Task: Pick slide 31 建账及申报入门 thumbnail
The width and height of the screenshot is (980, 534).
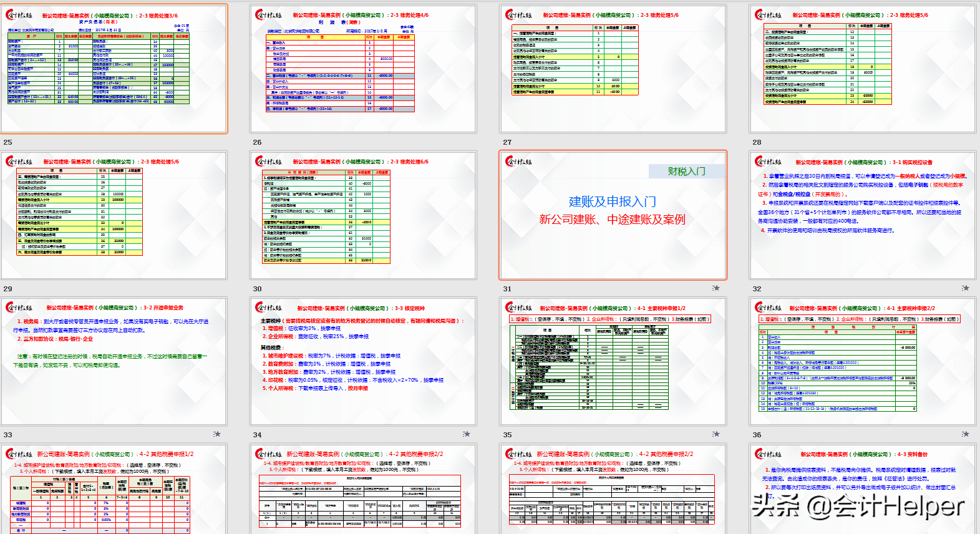Action: point(613,215)
